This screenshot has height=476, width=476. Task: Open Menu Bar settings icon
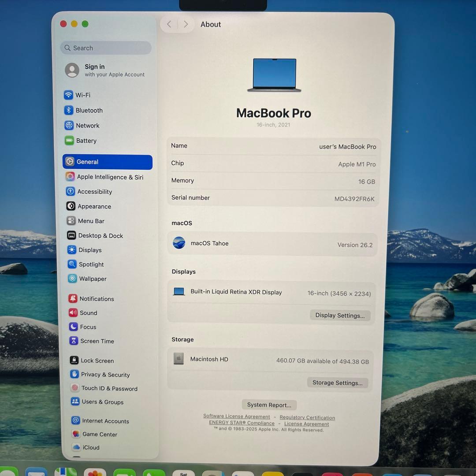pos(71,221)
